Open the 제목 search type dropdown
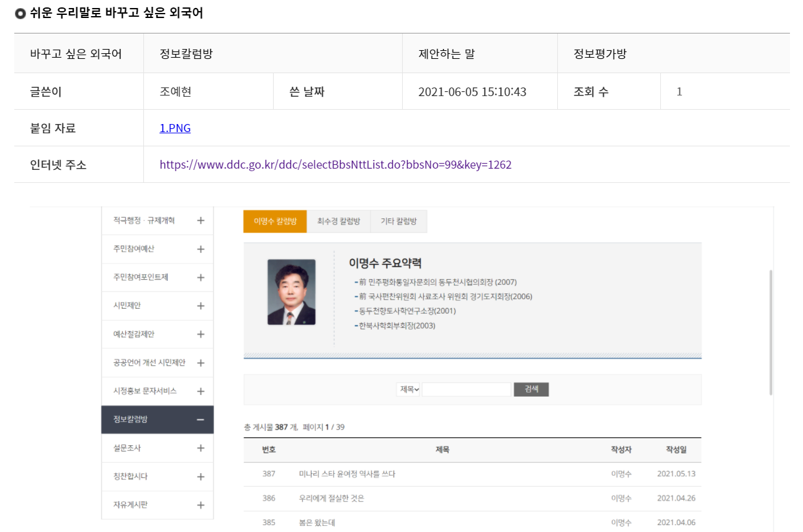Viewport: 803px width, 532px height. pos(410,389)
